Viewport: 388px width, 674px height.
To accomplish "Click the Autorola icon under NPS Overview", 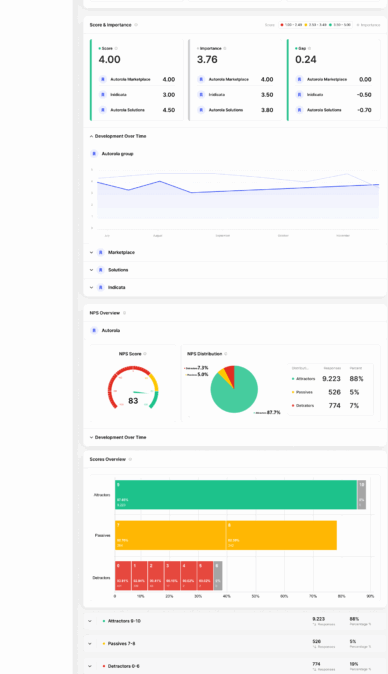I will tap(94, 331).
